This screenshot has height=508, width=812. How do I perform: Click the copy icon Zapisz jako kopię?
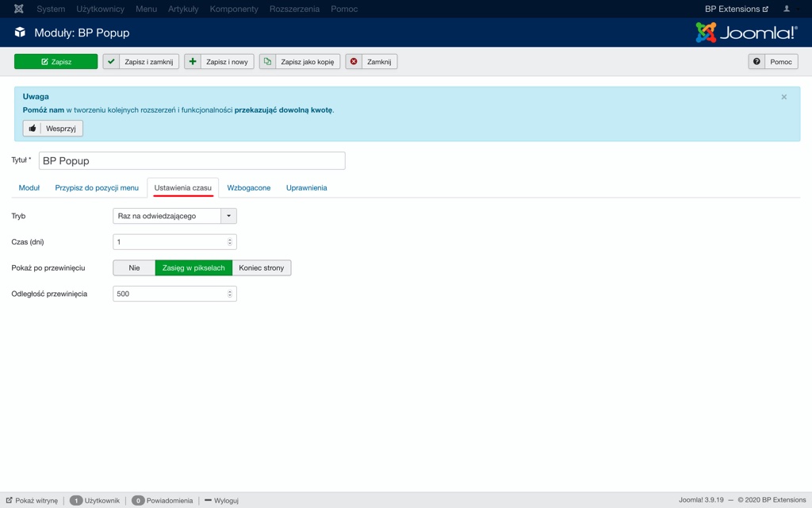(300, 61)
